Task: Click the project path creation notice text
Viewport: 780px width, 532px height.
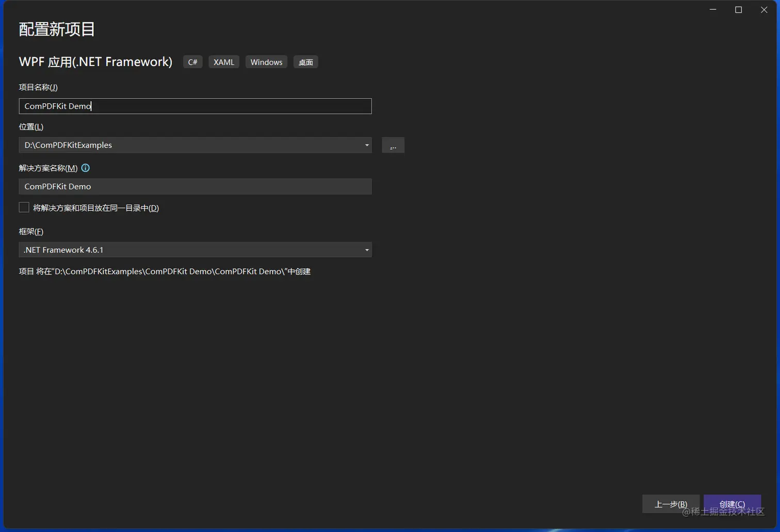Action: pyautogui.click(x=165, y=271)
